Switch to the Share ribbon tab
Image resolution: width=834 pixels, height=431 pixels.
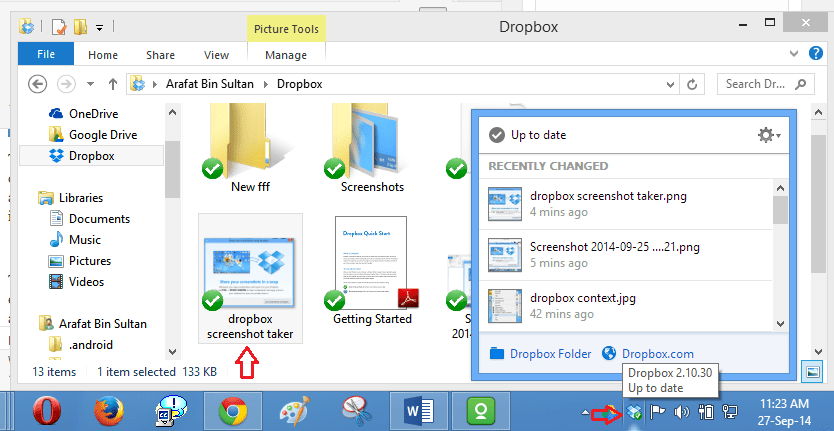[x=160, y=55]
